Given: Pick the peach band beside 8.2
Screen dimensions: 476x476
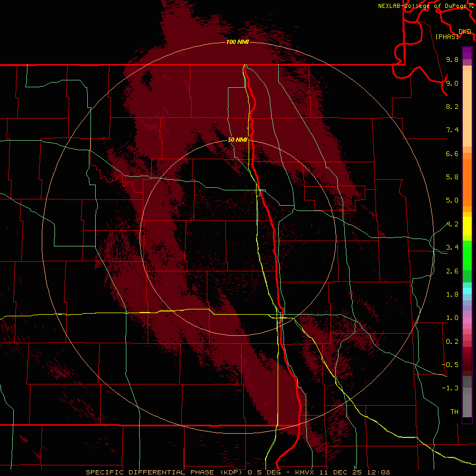Looking at the screenshot, I should (x=467, y=108).
